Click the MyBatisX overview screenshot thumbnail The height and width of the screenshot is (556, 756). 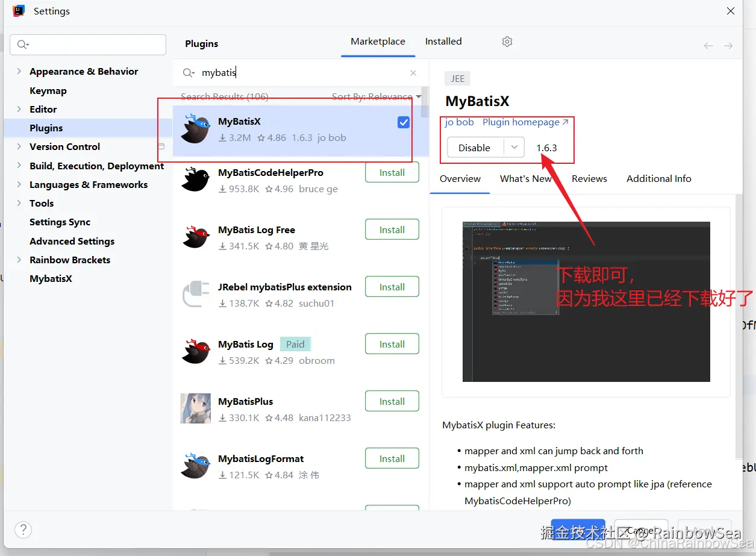[x=586, y=302]
